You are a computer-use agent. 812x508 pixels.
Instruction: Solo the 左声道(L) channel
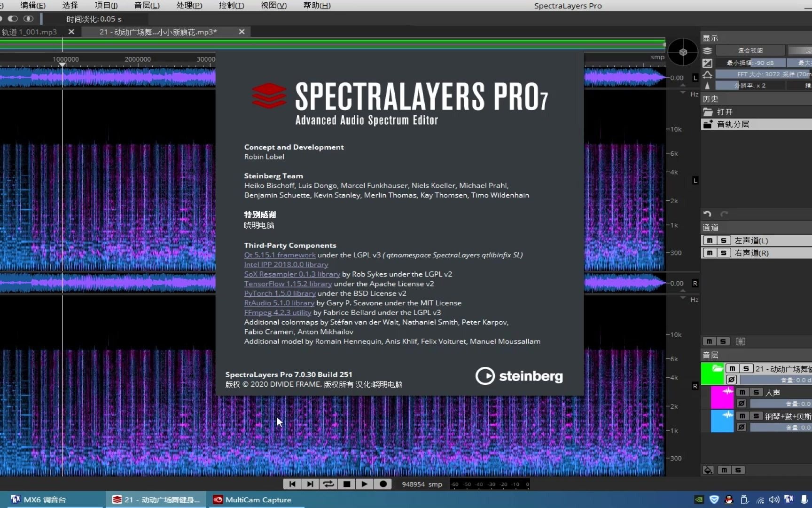724,240
